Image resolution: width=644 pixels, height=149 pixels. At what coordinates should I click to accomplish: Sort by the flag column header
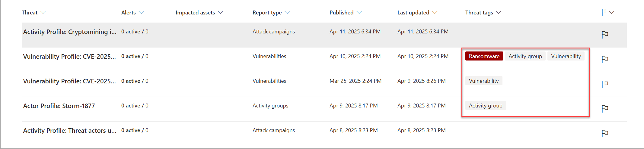[608, 12]
